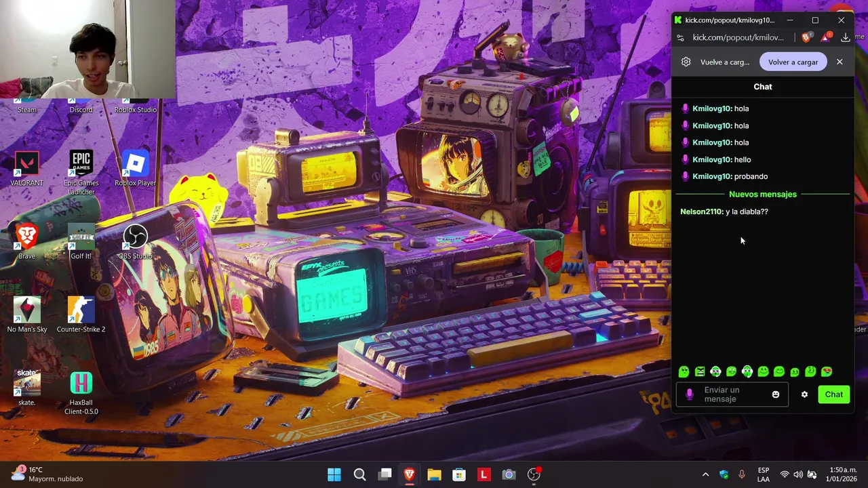The width and height of the screenshot is (868, 488).
Task: Click the pink microphone badge in message box
Action: (690, 394)
